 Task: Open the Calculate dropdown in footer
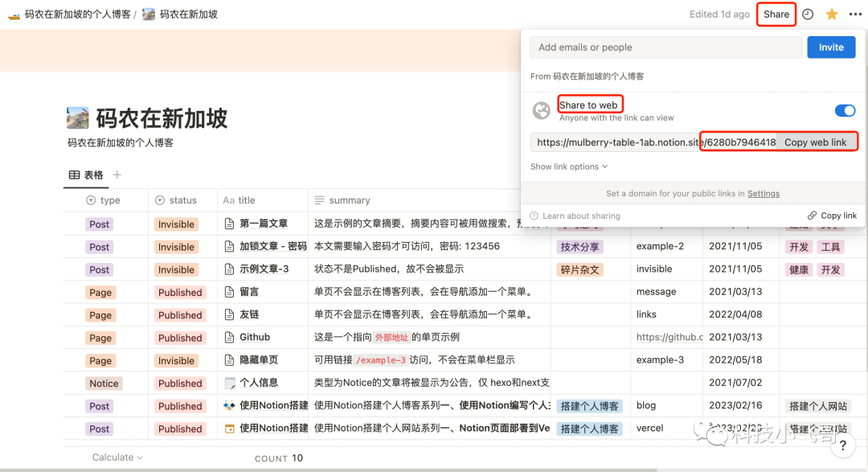pos(117,457)
